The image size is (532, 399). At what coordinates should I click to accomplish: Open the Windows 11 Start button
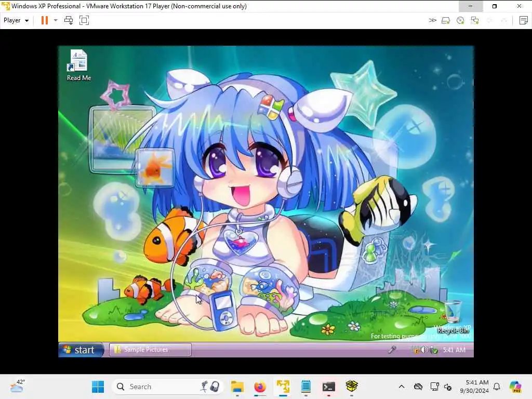[98, 387]
